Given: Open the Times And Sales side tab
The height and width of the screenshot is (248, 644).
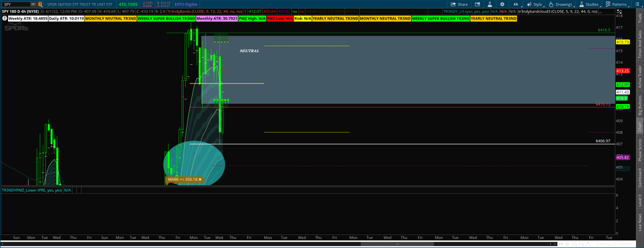Looking at the screenshot, I should [x=639, y=44].
